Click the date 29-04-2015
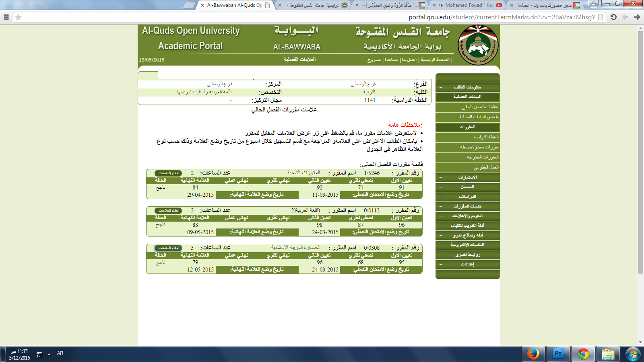Viewport: 644px width, 362px height. click(x=200, y=195)
